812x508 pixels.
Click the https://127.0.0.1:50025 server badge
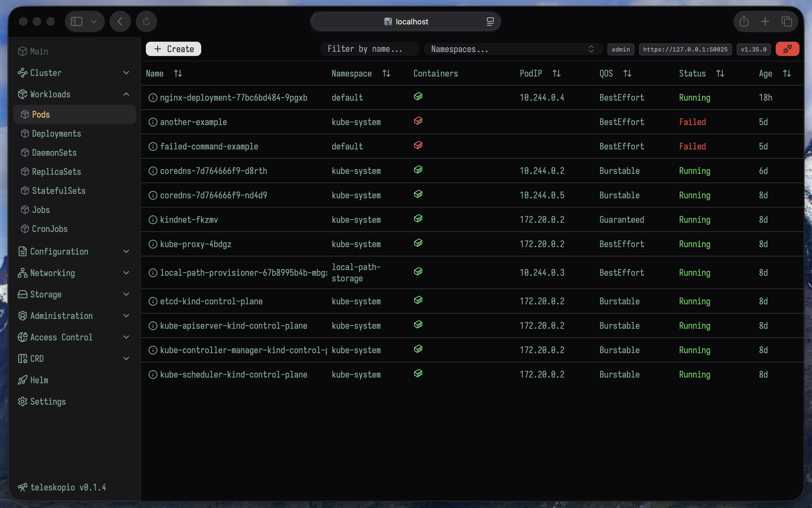click(685, 49)
